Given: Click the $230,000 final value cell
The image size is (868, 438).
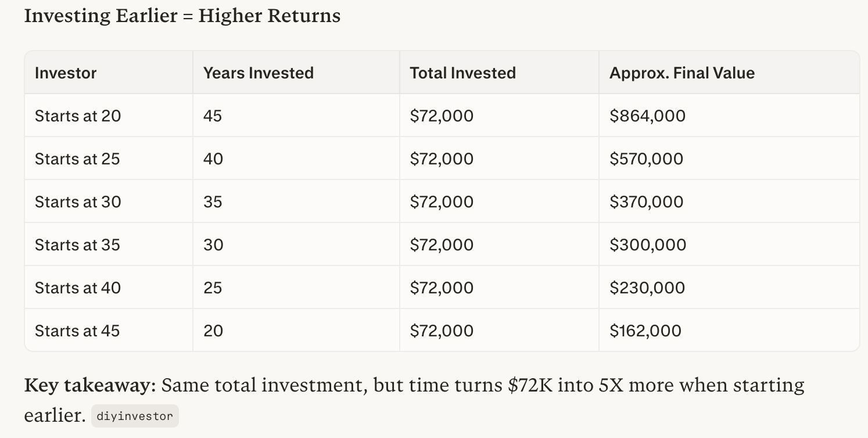Looking at the screenshot, I should 647,288.
